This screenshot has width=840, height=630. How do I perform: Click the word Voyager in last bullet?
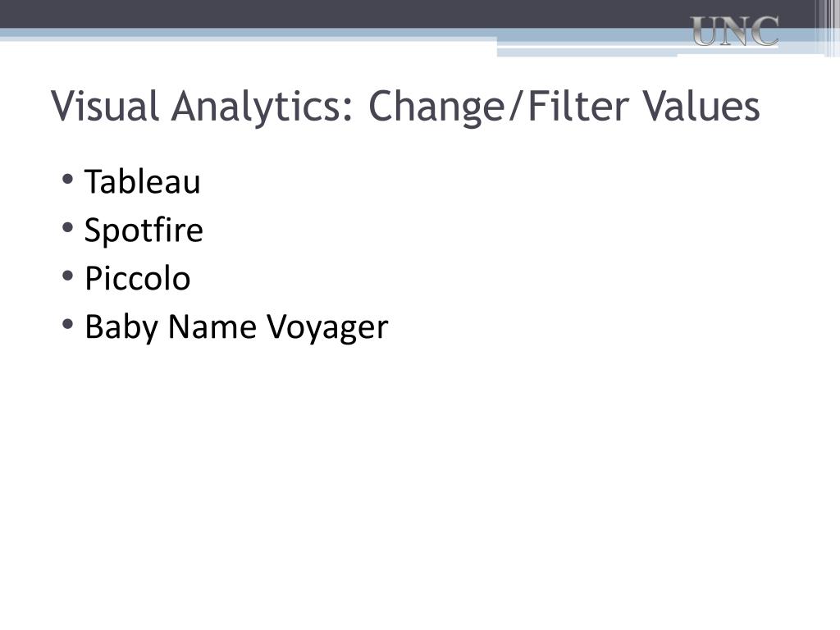point(327,328)
